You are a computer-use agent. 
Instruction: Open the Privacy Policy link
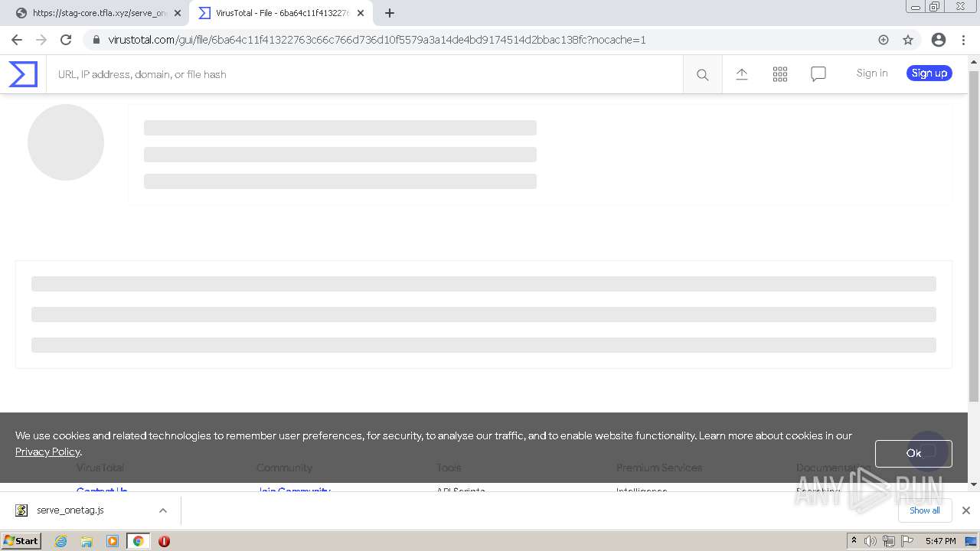coord(47,452)
